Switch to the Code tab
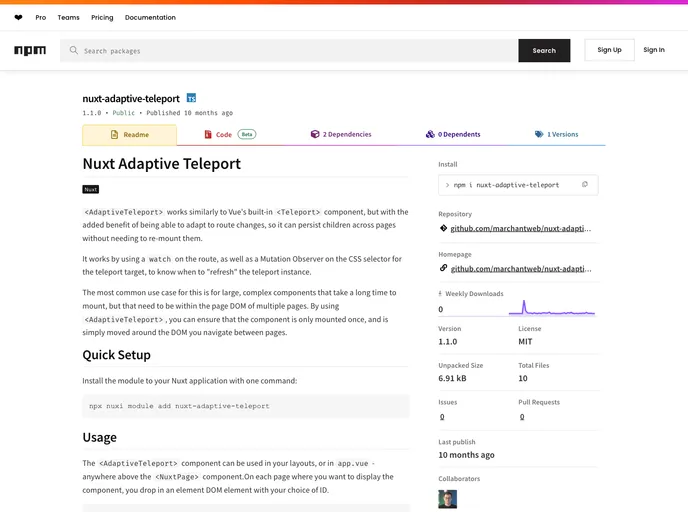This screenshot has width=688, height=512. (x=230, y=134)
